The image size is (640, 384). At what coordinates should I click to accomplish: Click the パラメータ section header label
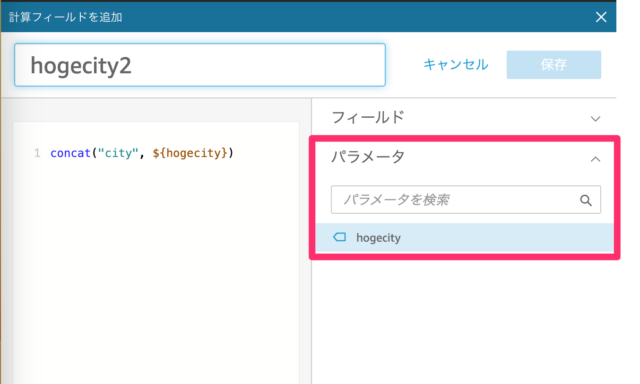click(368, 157)
